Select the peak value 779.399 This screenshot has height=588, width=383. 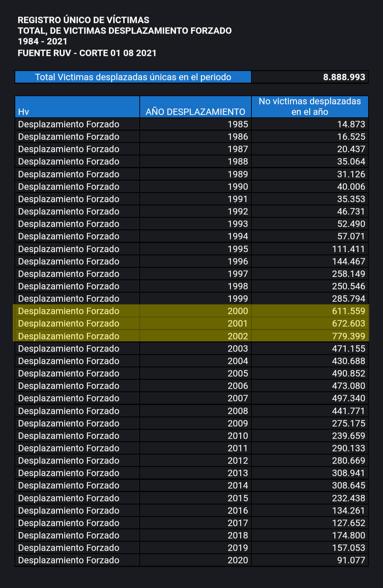tap(349, 336)
